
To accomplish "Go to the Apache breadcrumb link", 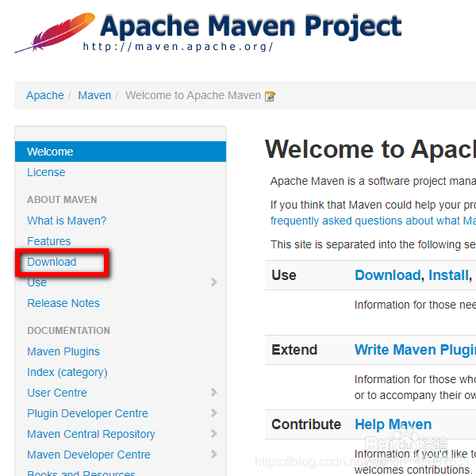I will (45, 95).
